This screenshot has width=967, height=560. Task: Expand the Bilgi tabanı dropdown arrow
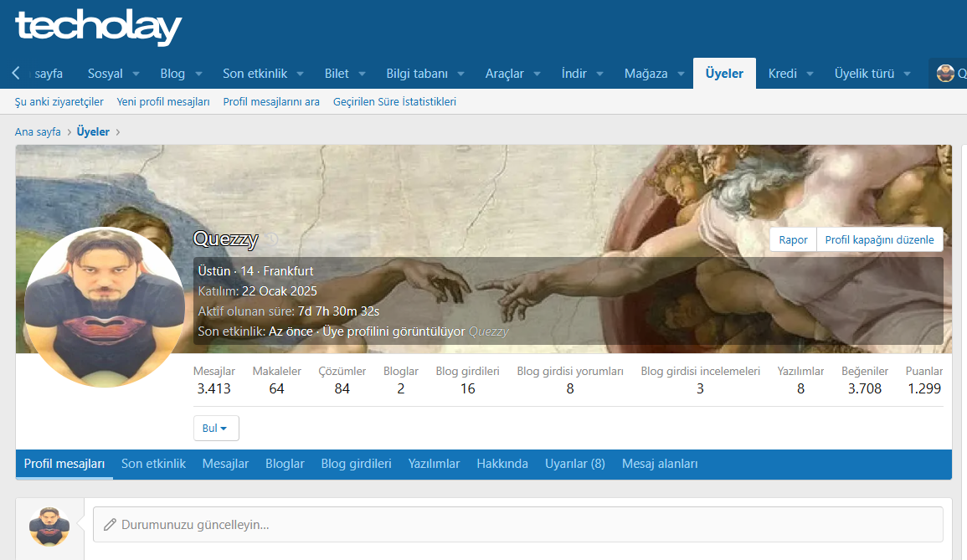coord(460,74)
